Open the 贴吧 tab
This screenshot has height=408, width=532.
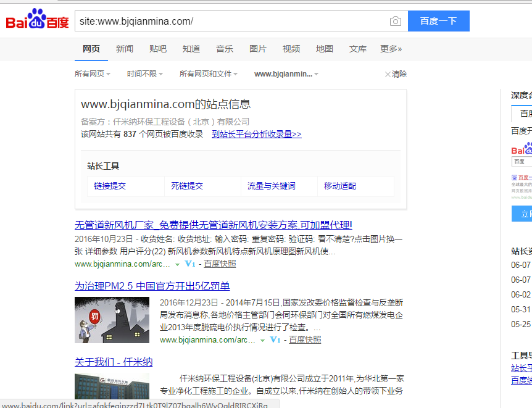pos(158,49)
